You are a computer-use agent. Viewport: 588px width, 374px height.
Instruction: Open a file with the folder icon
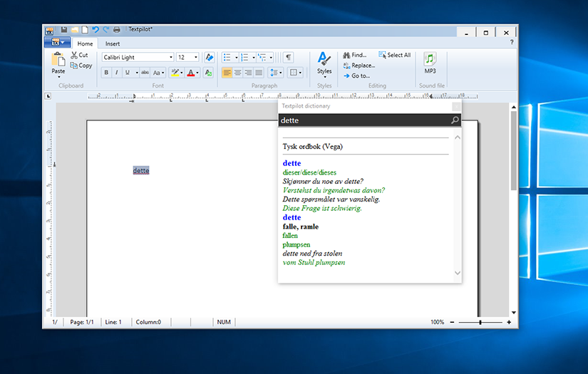[75, 30]
